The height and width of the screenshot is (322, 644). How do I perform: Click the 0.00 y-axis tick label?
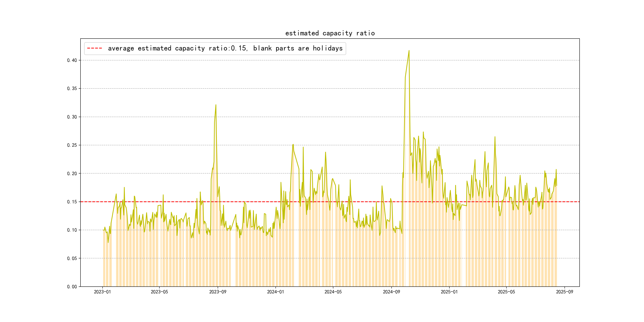click(x=72, y=286)
